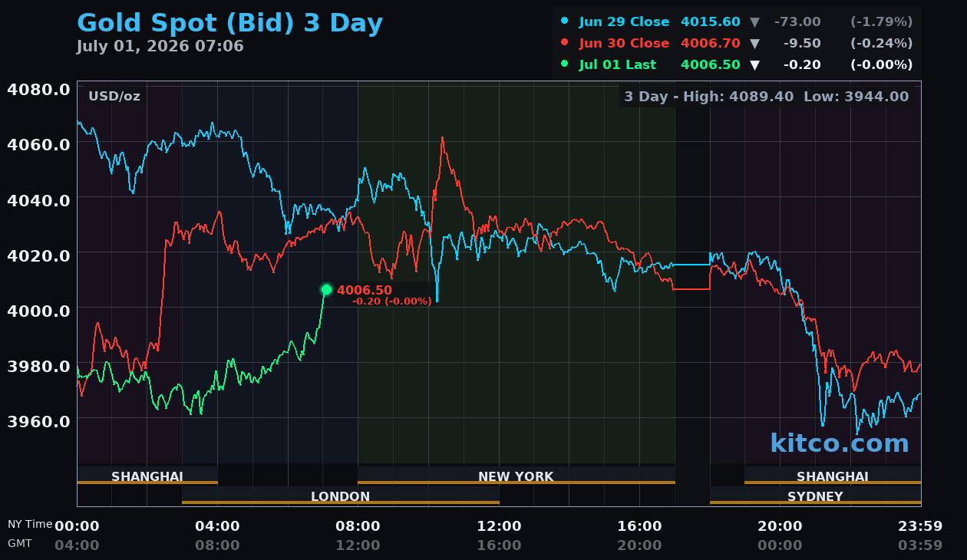Click the green Jul 01 legend dot
Screen dimensions: 967x560
click(x=565, y=64)
